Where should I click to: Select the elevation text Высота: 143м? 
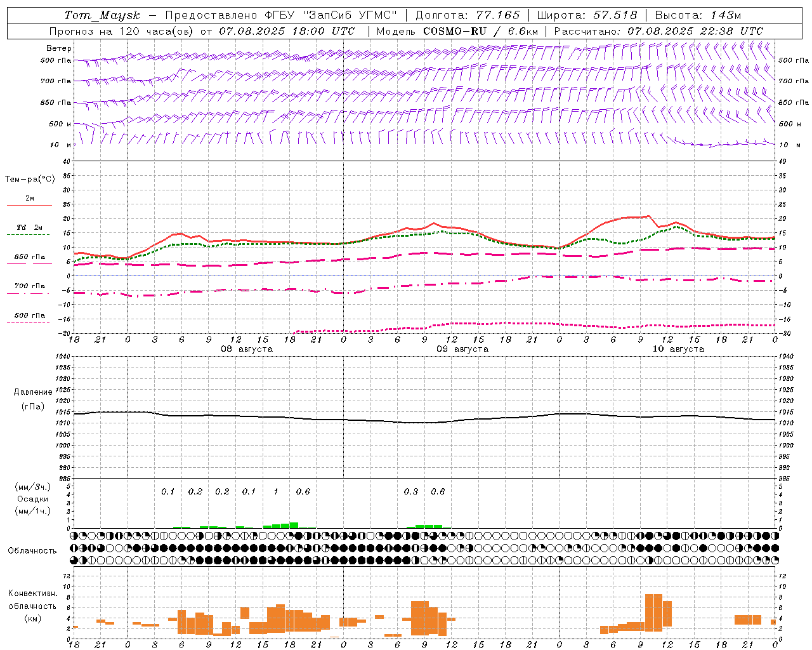[698, 15]
